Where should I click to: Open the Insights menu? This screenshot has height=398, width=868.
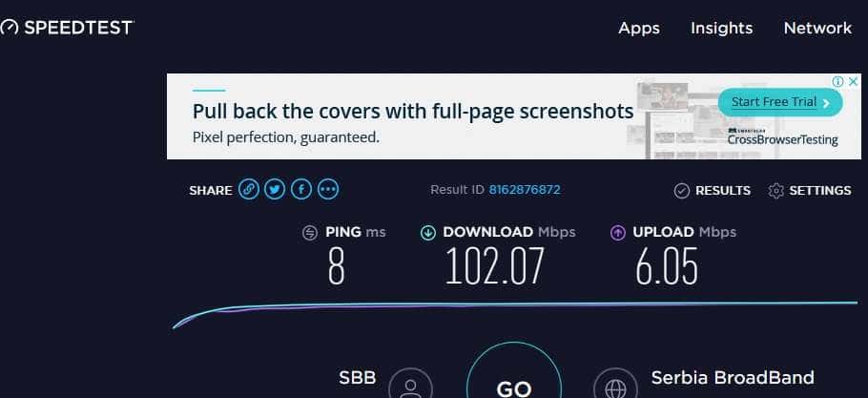[721, 28]
